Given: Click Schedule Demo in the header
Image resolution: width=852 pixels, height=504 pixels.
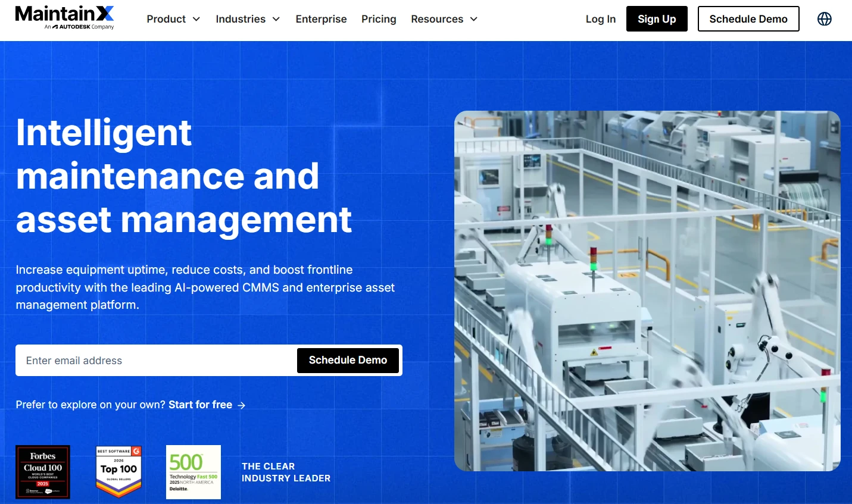Looking at the screenshot, I should coord(748,19).
